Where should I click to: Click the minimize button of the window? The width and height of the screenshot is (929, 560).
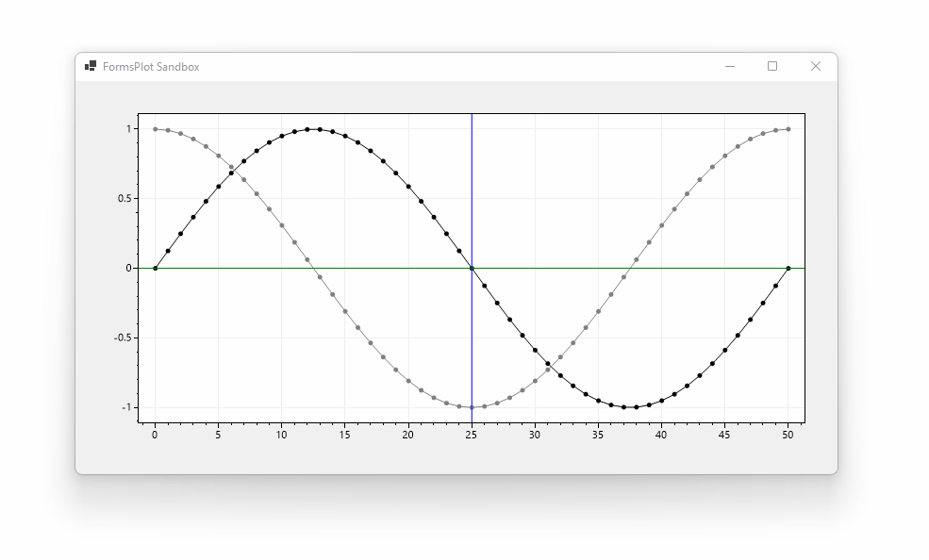point(728,67)
